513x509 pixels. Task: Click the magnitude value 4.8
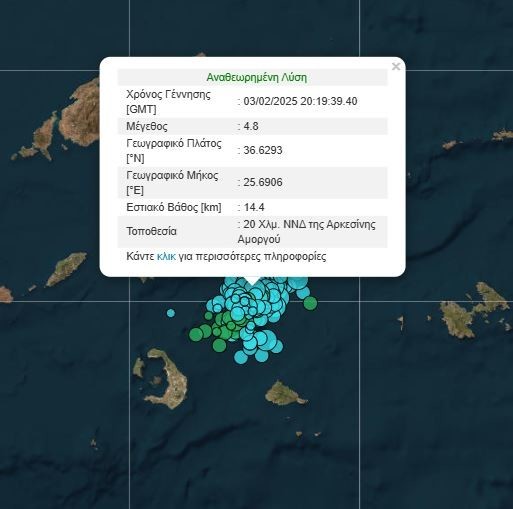pyautogui.click(x=251, y=126)
